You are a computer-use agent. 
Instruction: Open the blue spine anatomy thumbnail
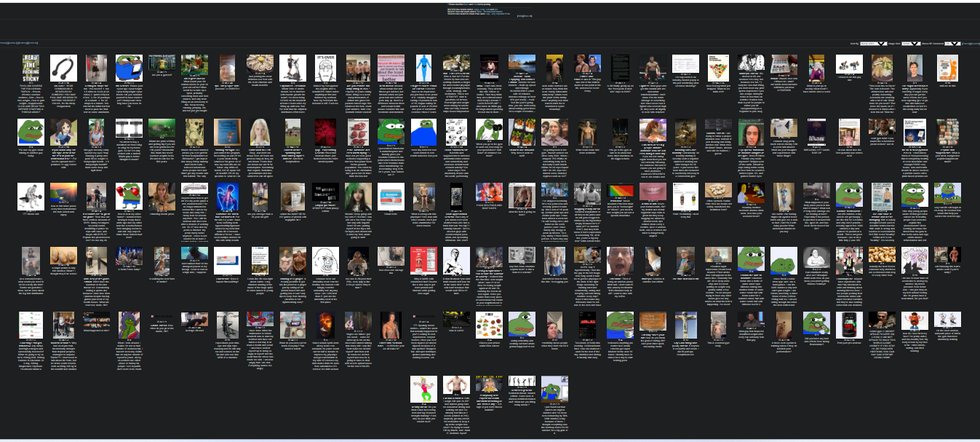point(226,195)
